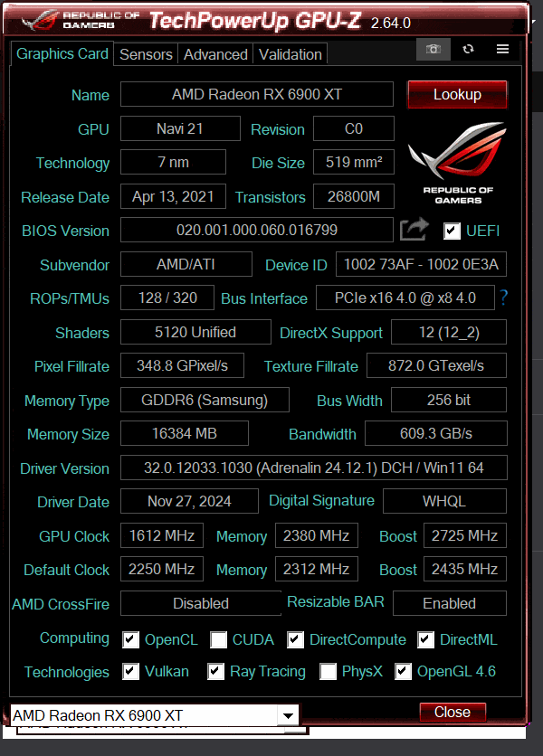Open the GPU selection dropdown arrow

(288, 715)
